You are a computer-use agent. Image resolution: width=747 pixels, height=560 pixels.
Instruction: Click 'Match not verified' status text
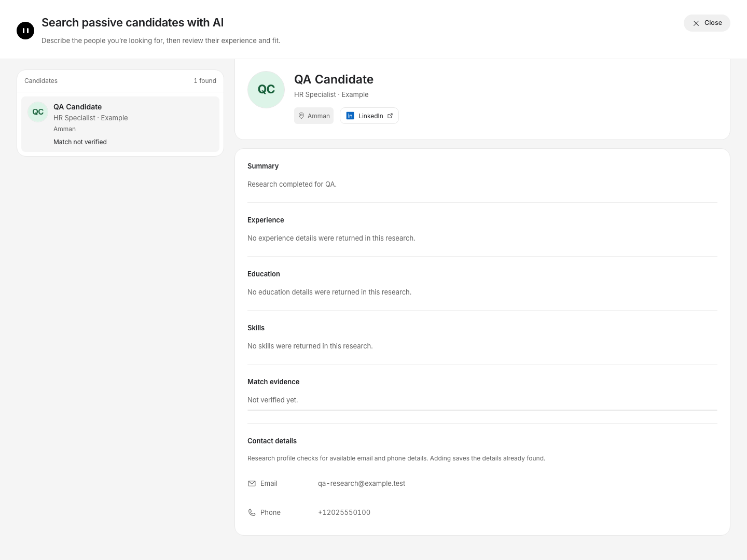pos(80,142)
